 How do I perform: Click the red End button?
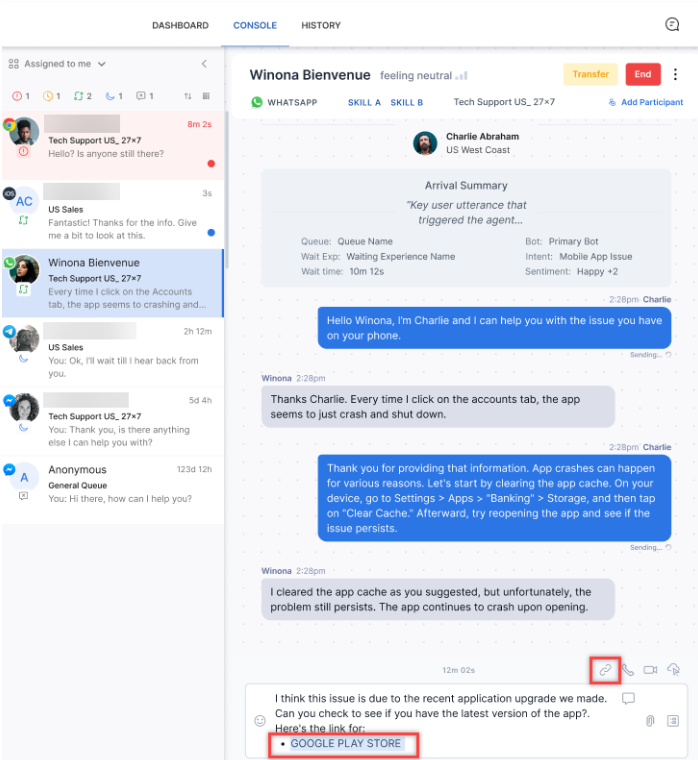(643, 74)
